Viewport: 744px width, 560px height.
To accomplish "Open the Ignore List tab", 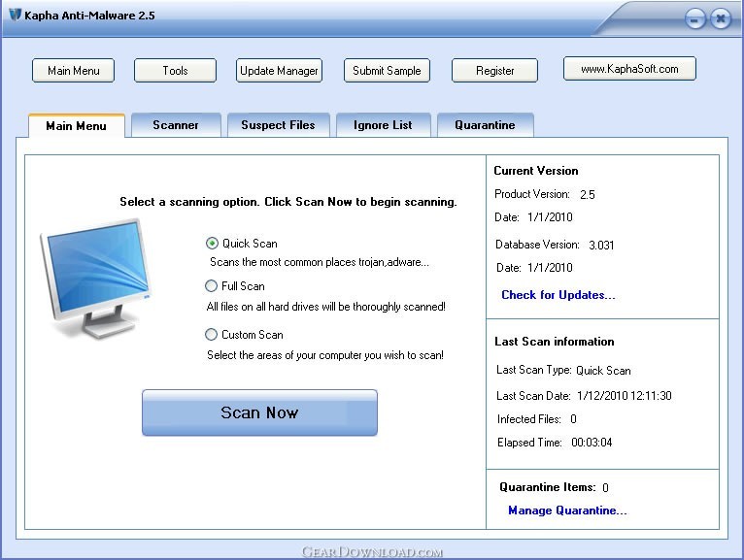I will (383, 125).
